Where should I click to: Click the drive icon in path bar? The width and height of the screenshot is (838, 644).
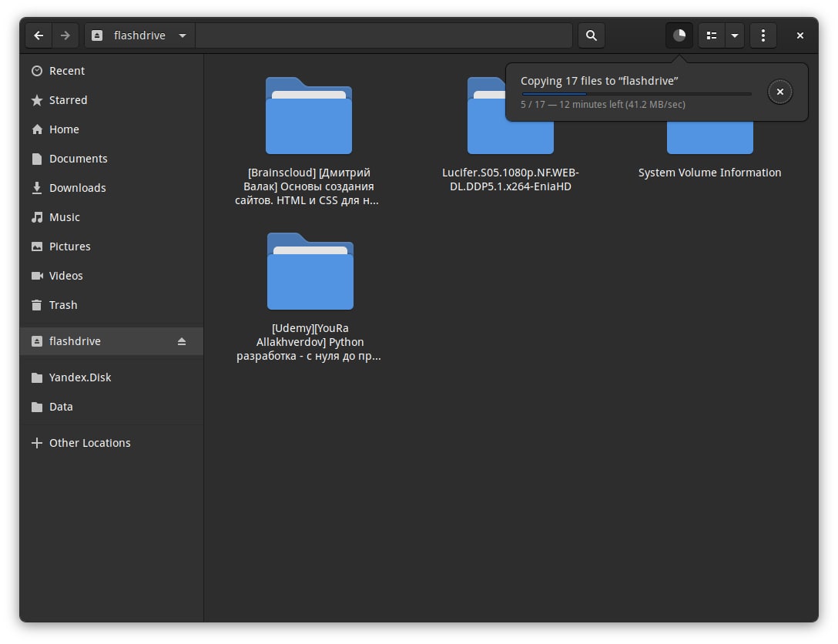pyautogui.click(x=97, y=35)
